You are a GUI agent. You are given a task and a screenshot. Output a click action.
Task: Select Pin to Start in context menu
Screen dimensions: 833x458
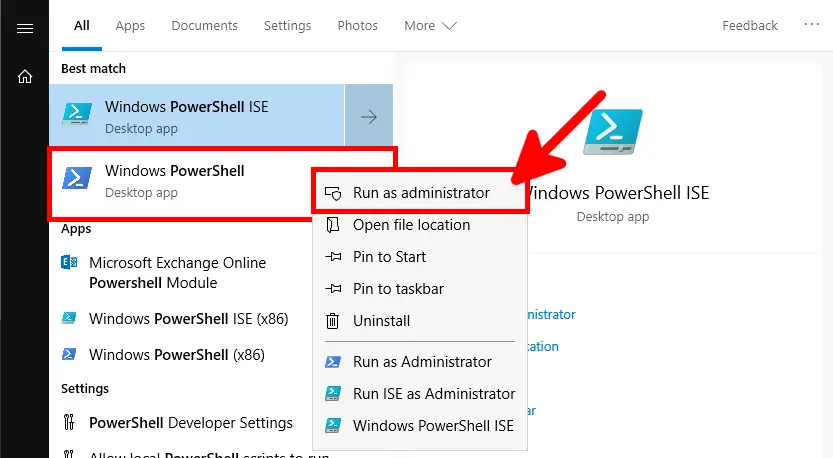[x=420, y=257]
